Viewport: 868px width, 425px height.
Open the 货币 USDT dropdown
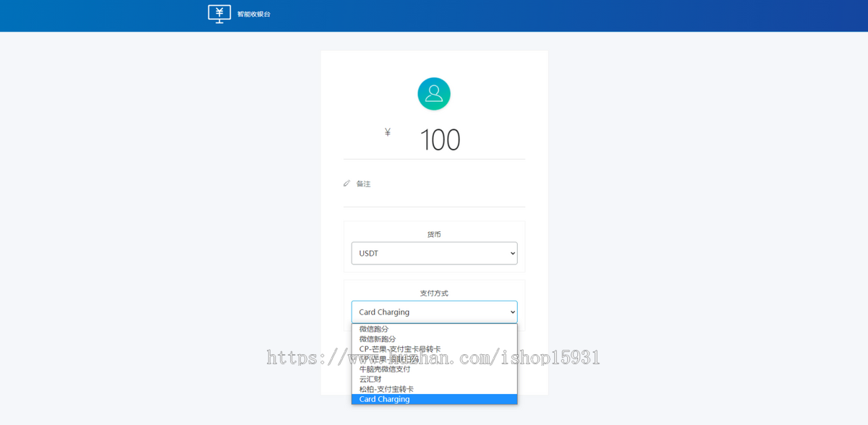[x=434, y=253]
